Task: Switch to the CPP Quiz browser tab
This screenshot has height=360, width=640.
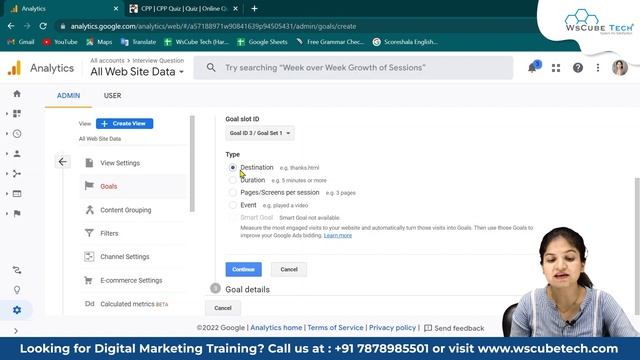Action: [183, 9]
